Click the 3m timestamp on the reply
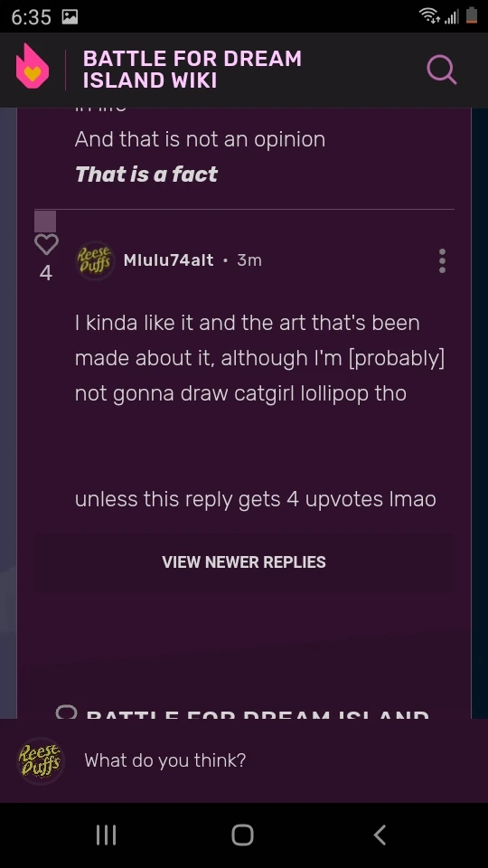488x868 pixels. pyautogui.click(x=249, y=260)
